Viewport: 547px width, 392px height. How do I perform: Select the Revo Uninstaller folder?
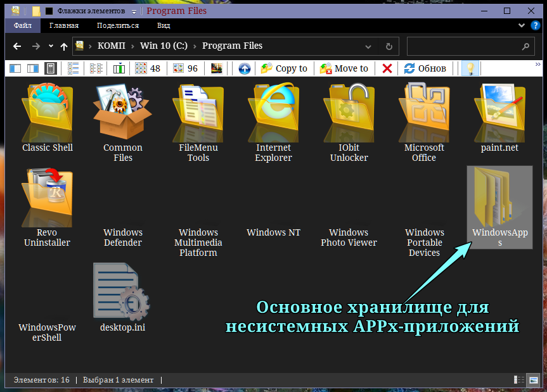(47, 208)
